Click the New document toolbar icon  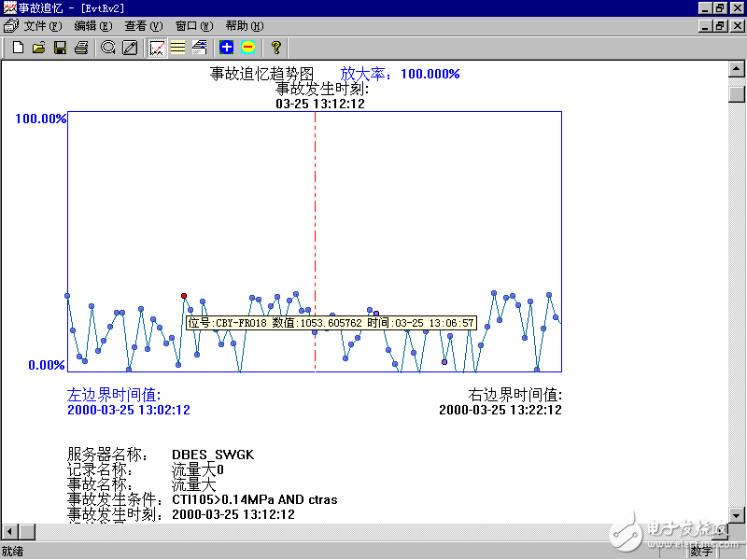(x=18, y=47)
